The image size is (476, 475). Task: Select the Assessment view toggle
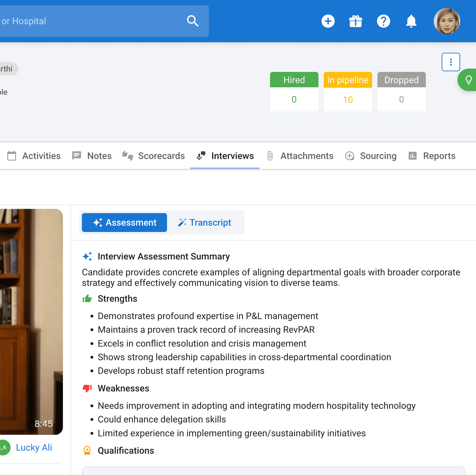point(124,222)
